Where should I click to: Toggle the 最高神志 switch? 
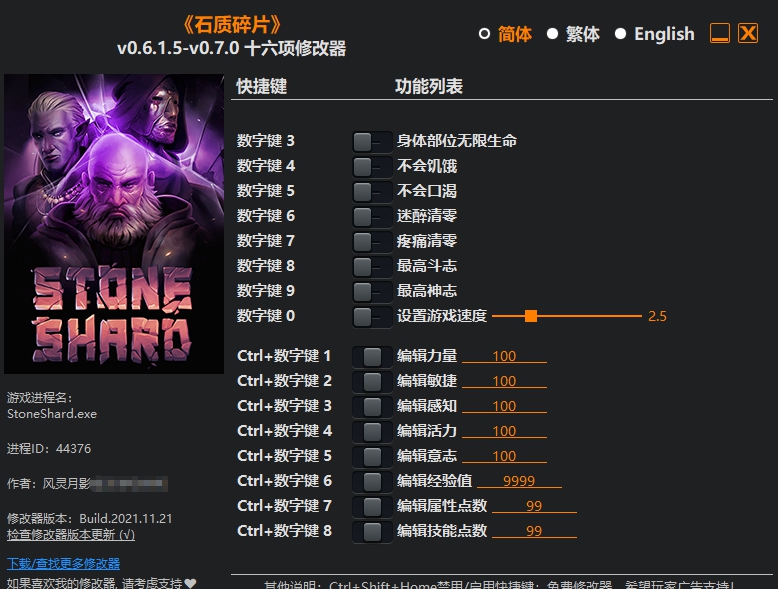pyautogui.click(x=372, y=292)
